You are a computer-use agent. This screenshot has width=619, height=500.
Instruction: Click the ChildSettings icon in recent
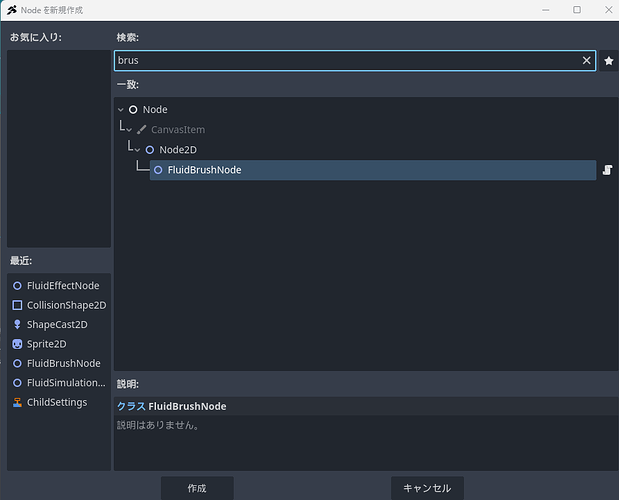tap(17, 402)
